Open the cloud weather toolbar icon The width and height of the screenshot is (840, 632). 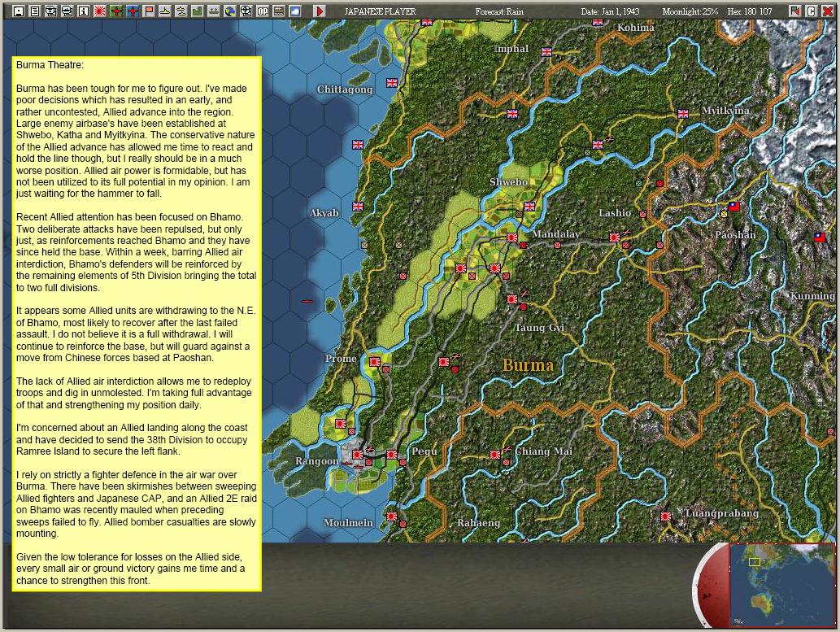(x=294, y=11)
